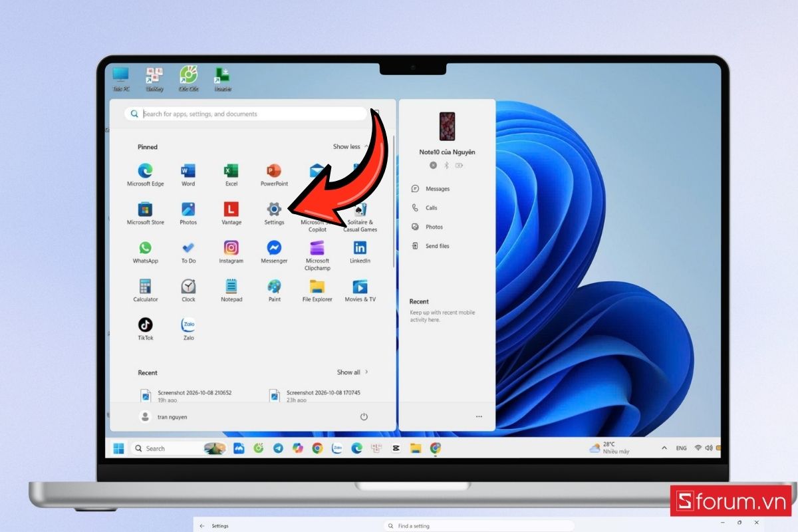Open Notepad from pinned apps
798x532 pixels.
click(x=231, y=291)
